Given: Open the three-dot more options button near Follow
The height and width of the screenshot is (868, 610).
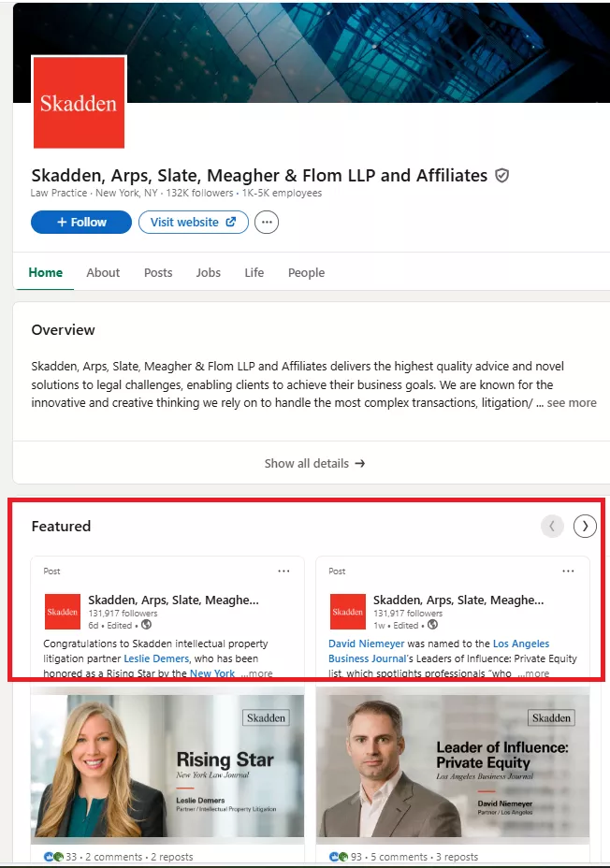Looking at the screenshot, I should tap(267, 222).
